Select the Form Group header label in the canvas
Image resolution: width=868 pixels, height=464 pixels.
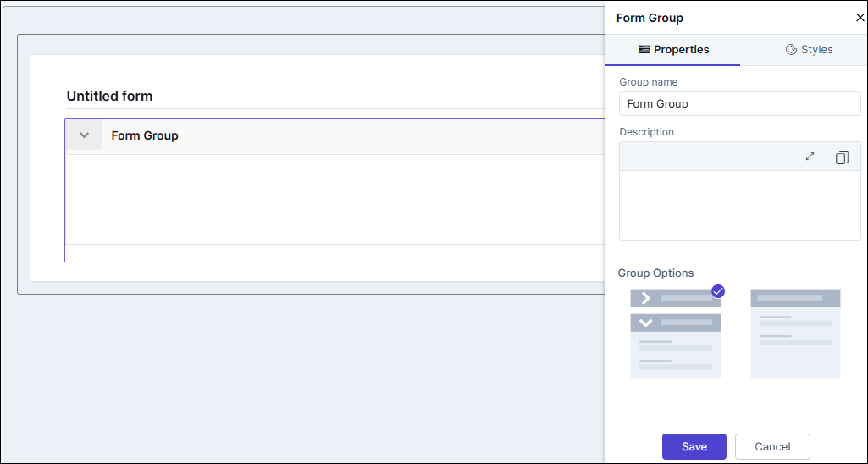145,135
